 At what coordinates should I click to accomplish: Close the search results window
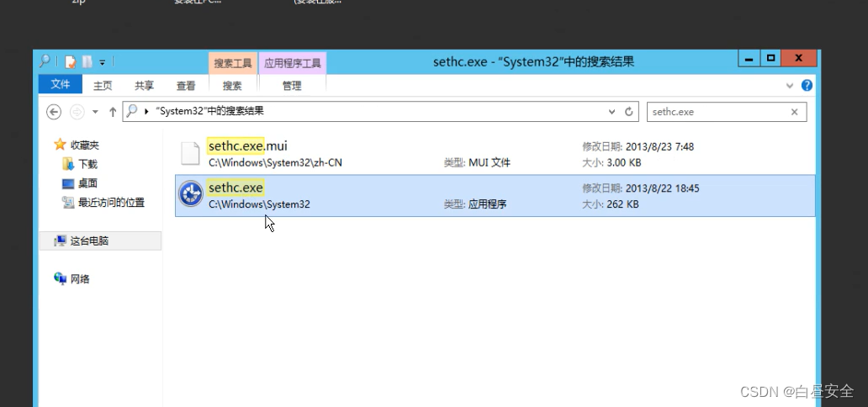pyautogui.click(x=799, y=58)
